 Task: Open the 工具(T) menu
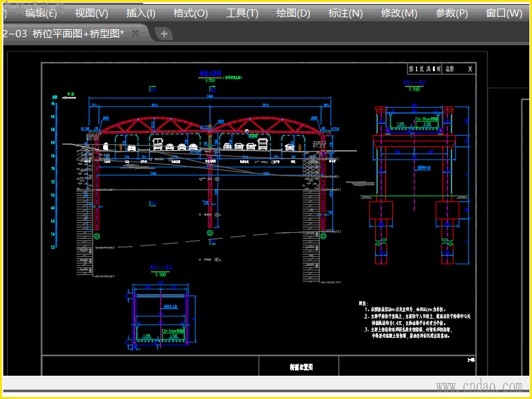242,13
